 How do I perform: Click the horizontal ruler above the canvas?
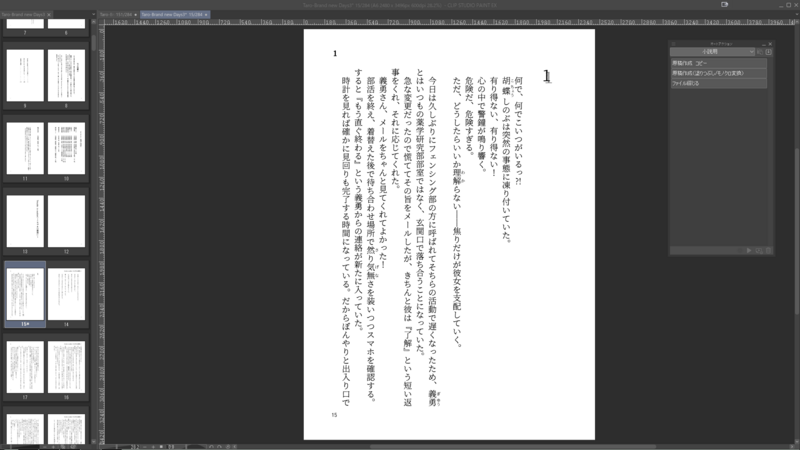pos(449,22)
